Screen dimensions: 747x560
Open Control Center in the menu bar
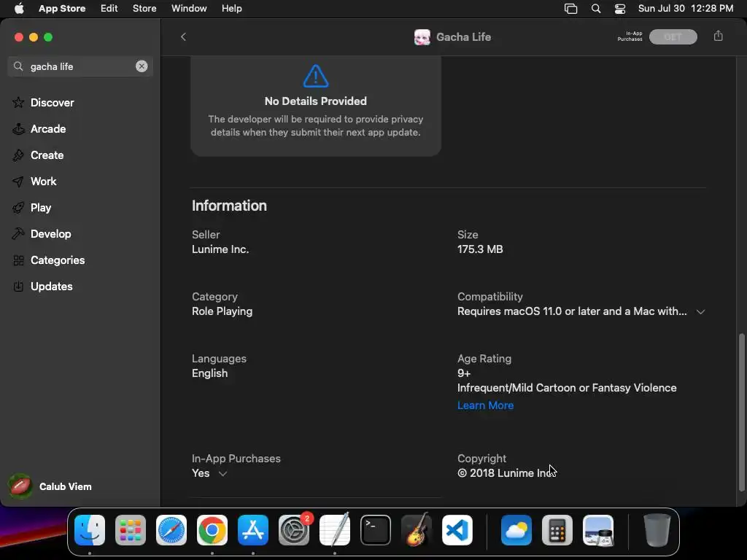[x=620, y=9]
